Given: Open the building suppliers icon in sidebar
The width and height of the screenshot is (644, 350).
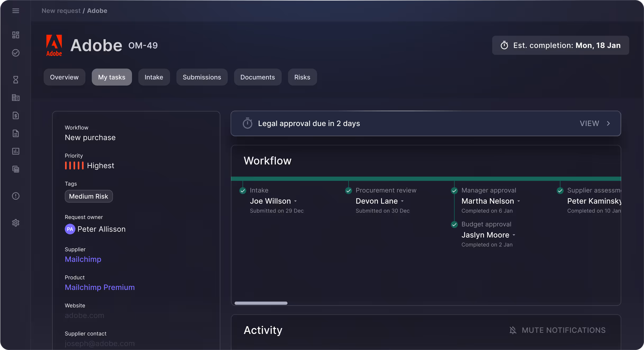Looking at the screenshot, I should 16,98.
